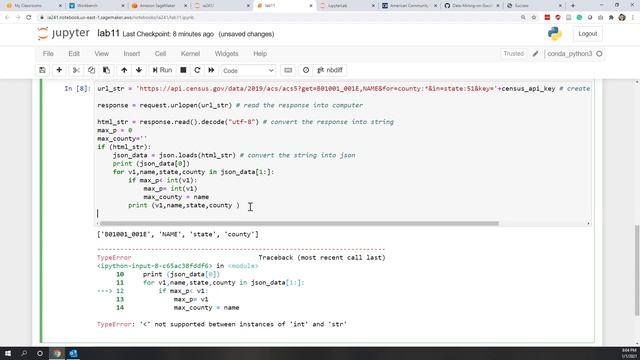640x360 pixels.
Task: Click the Python logo icon
Action: (554, 33)
